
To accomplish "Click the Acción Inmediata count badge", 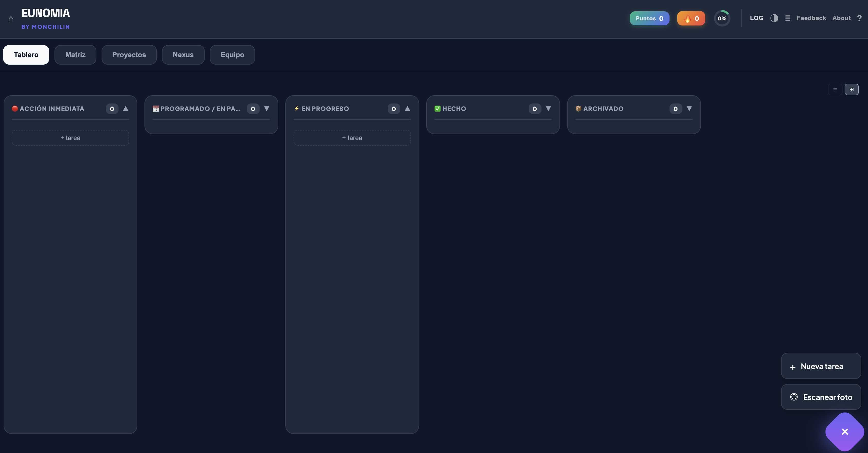I will click(x=112, y=109).
